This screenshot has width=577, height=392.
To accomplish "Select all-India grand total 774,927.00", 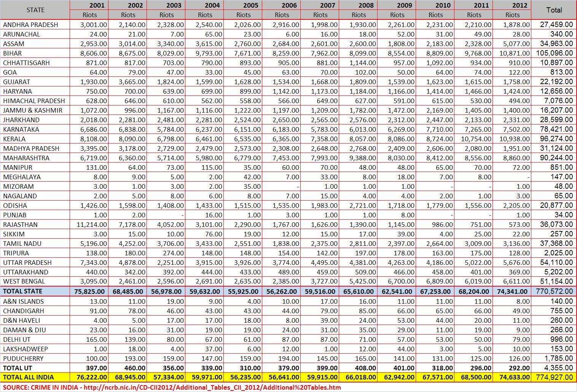I will tap(554, 378).
